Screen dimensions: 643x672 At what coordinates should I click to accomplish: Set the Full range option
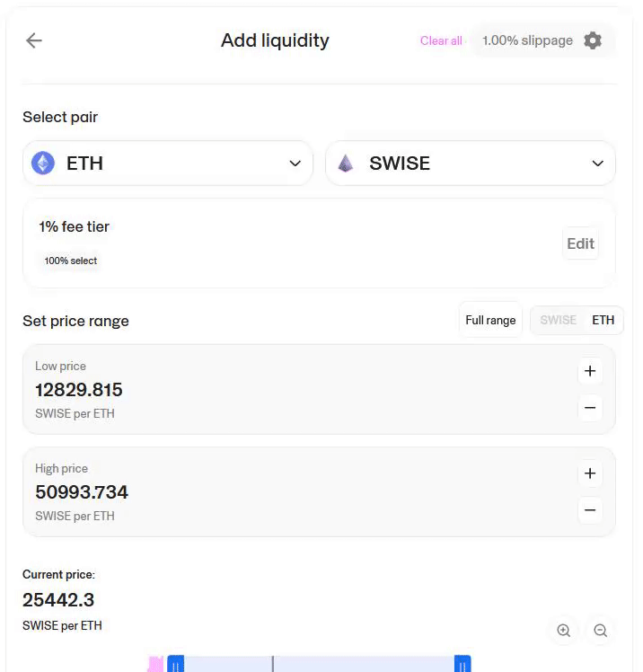pyautogui.click(x=490, y=321)
